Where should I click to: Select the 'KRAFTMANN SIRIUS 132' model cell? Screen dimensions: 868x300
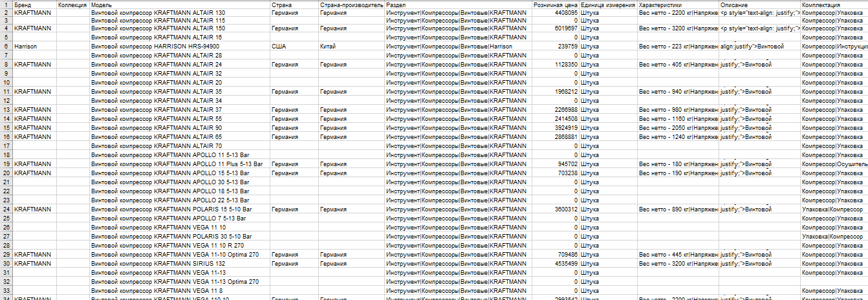[x=180, y=264]
